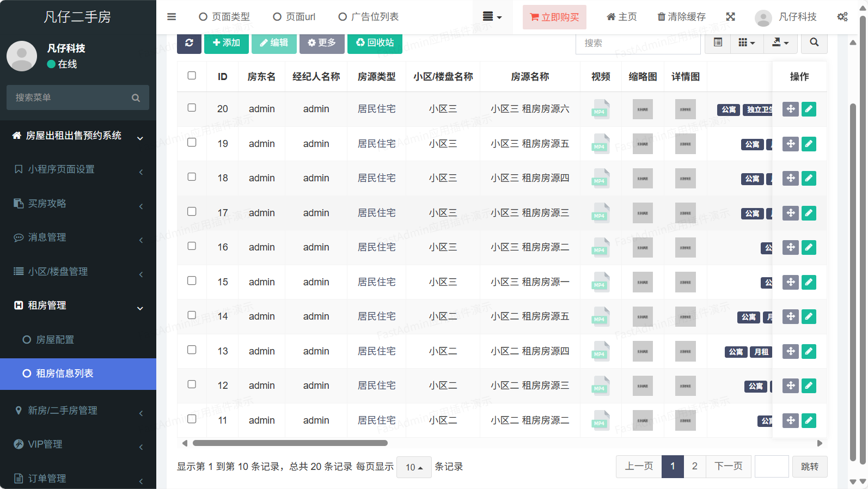
Task: Click the green edit pencil for row 20
Action: click(x=809, y=109)
